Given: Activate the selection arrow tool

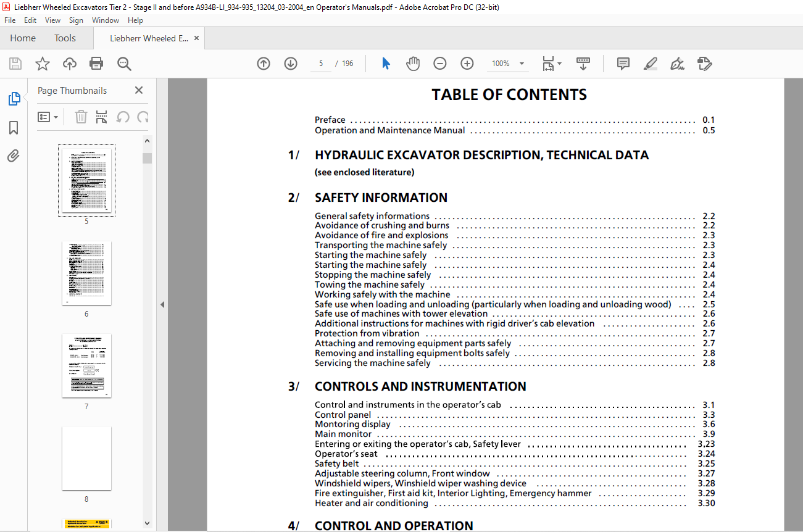Looking at the screenshot, I should (386, 64).
